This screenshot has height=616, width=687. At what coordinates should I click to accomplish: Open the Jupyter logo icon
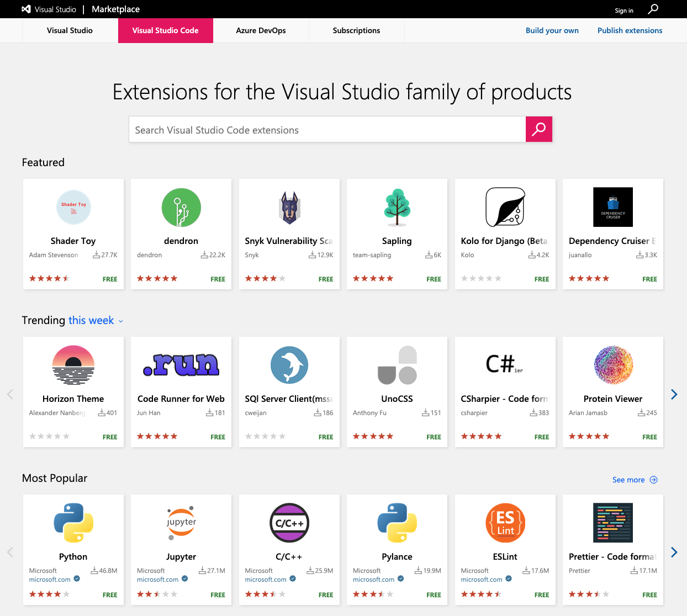(181, 523)
